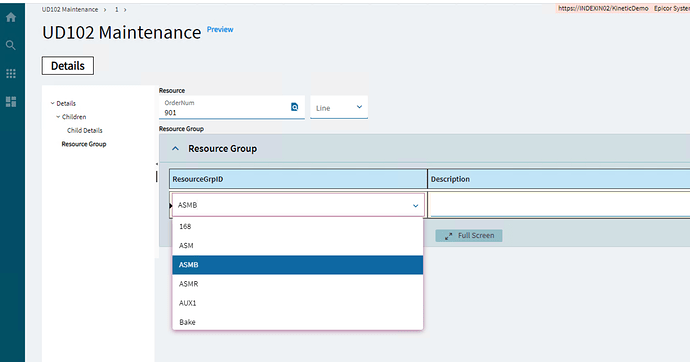The height and width of the screenshot is (362, 690).
Task: Go to Home via sidebar icon
Action: click(11, 18)
